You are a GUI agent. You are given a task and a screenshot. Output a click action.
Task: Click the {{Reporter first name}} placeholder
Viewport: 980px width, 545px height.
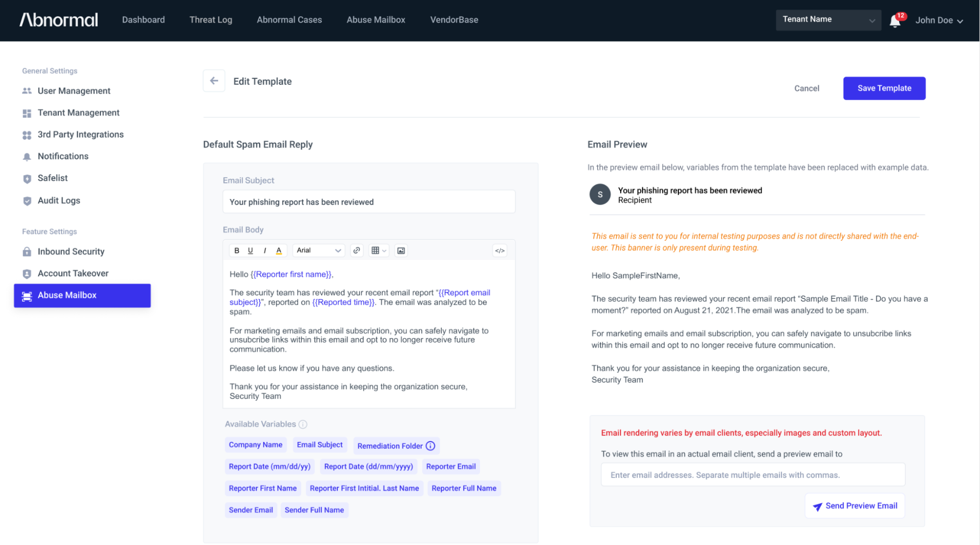(291, 274)
